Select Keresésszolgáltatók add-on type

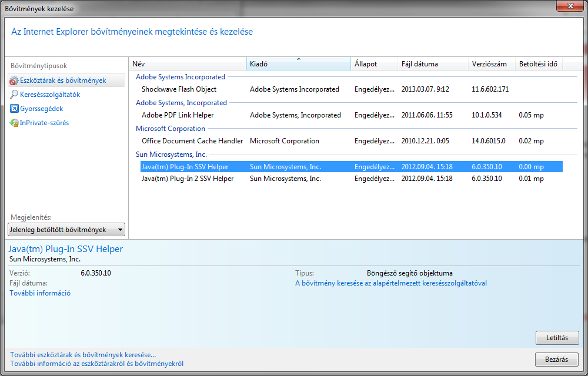50,95
